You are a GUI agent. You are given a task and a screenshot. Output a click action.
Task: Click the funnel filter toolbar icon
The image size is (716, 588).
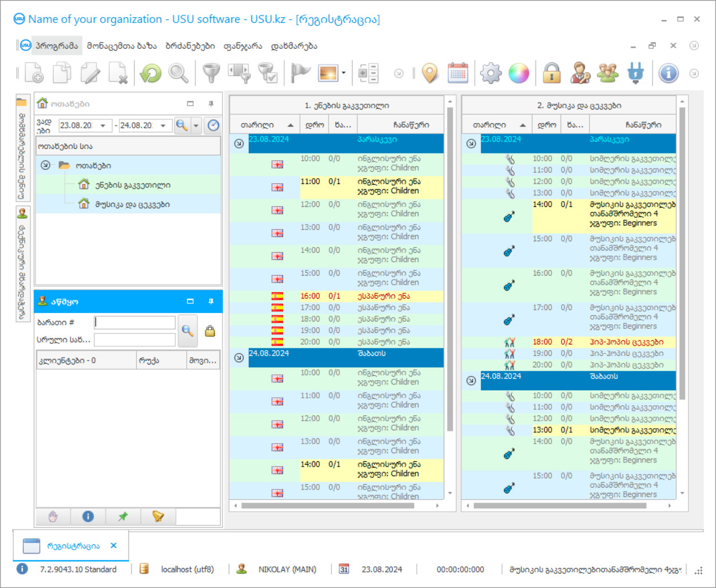211,73
